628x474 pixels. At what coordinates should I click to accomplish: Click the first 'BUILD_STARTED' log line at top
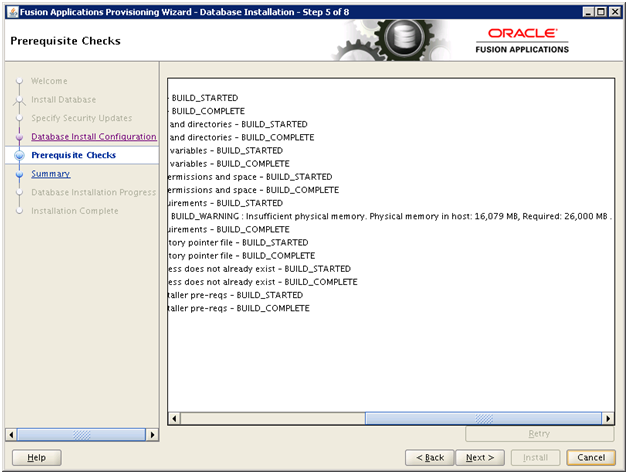tap(204, 98)
